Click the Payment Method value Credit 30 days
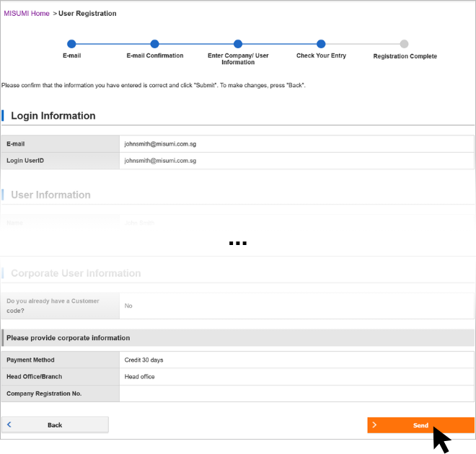Viewport: 476px width, 454px height. 144,360
